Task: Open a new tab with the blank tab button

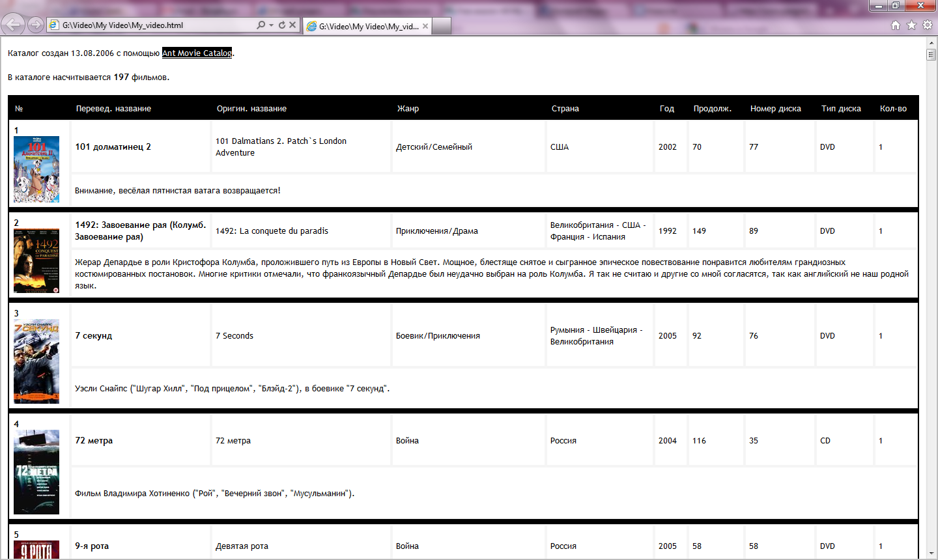Action: [442, 26]
